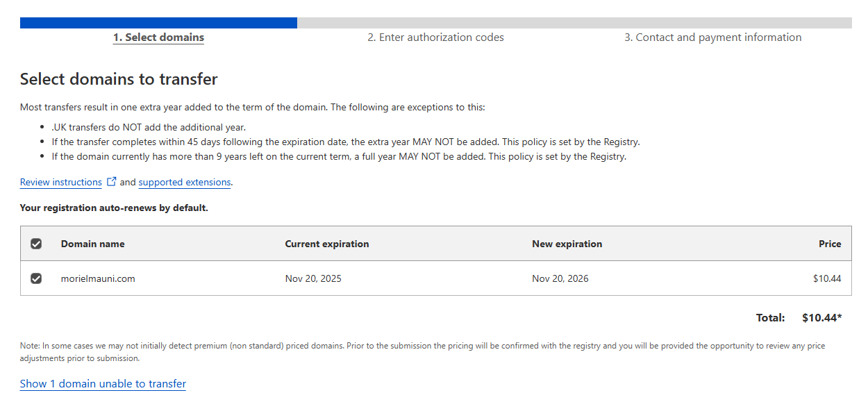Click the Current expiration column header
This screenshot has height=402, width=868.
click(327, 244)
